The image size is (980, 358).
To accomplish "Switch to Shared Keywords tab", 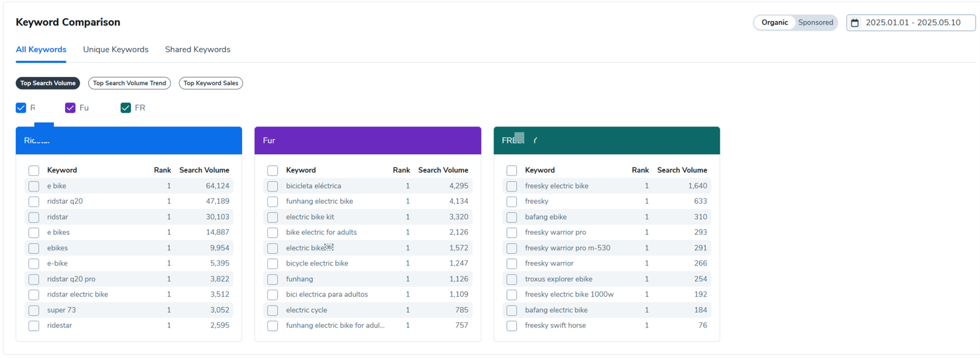I will click(x=198, y=50).
